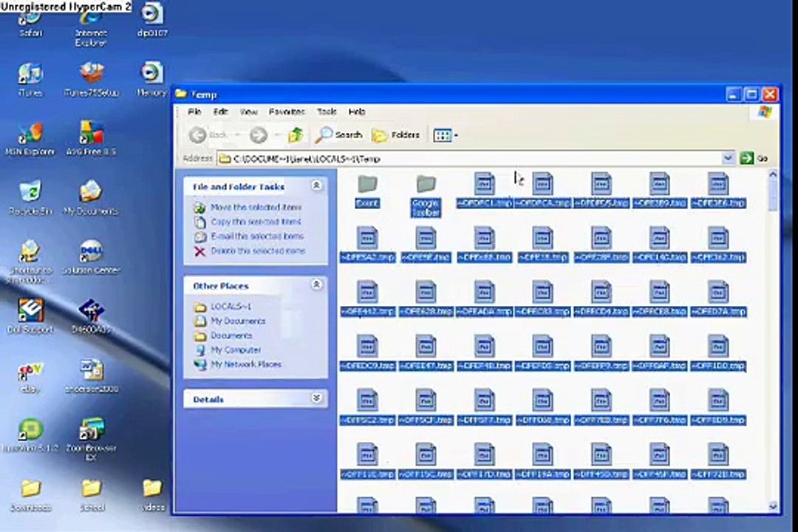Screen dimensions: 798x532
Task: Open the Tools menu
Action: point(327,112)
